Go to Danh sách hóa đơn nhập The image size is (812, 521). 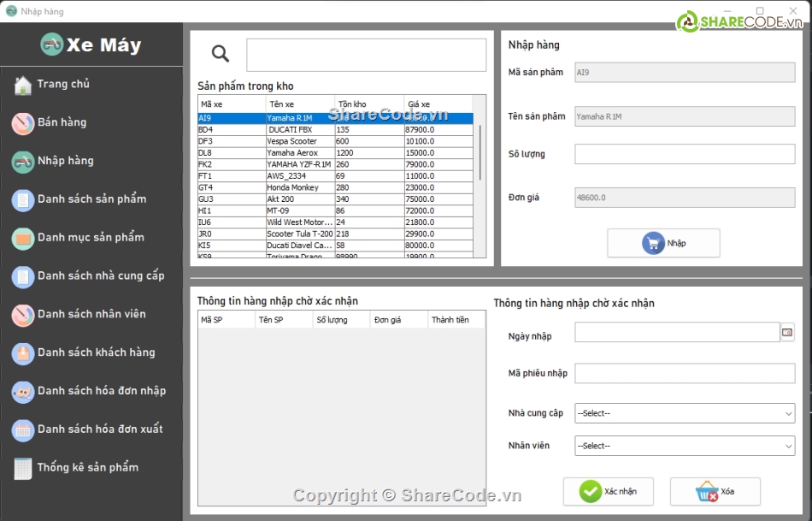tap(101, 391)
